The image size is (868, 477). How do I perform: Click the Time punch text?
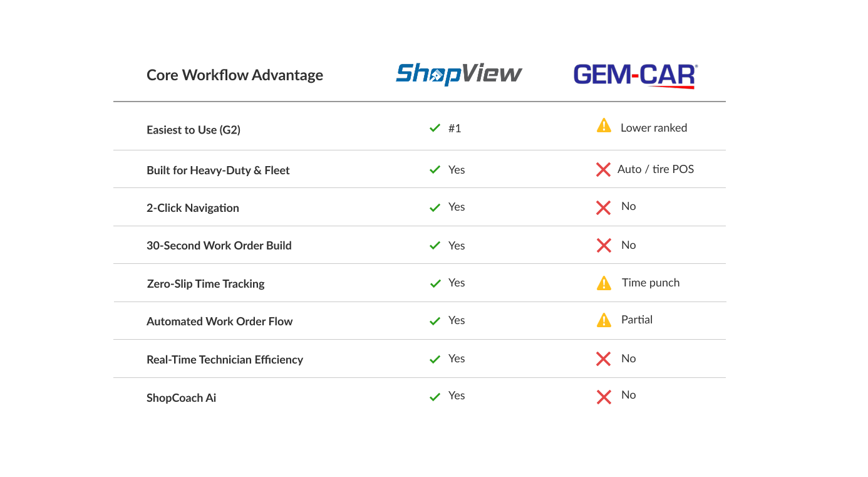coord(651,283)
